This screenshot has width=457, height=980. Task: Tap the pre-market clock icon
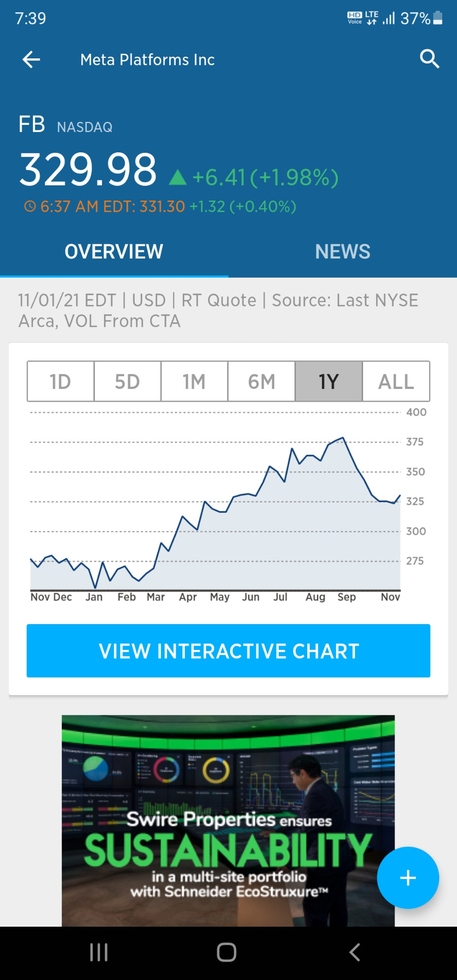[30, 206]
